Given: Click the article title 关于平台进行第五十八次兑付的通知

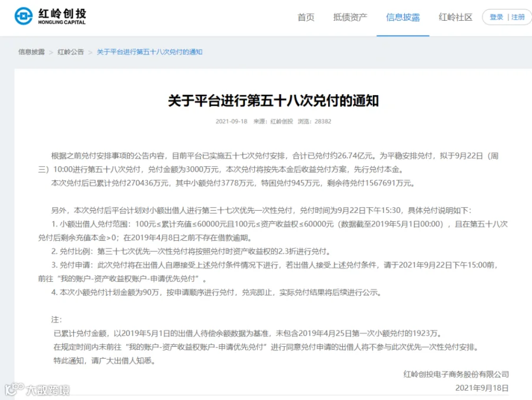Looking at the screenshot, I should coord(274,101).
